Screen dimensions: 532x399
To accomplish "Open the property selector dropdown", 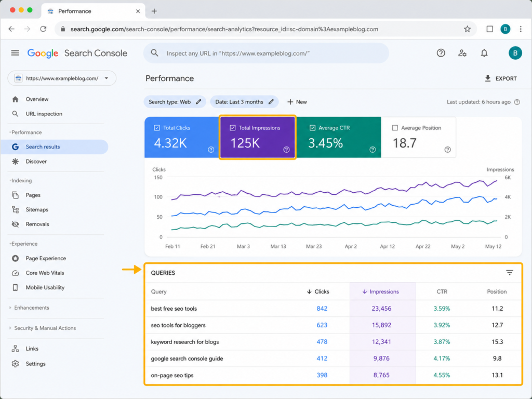I will (x=62, y=78).
